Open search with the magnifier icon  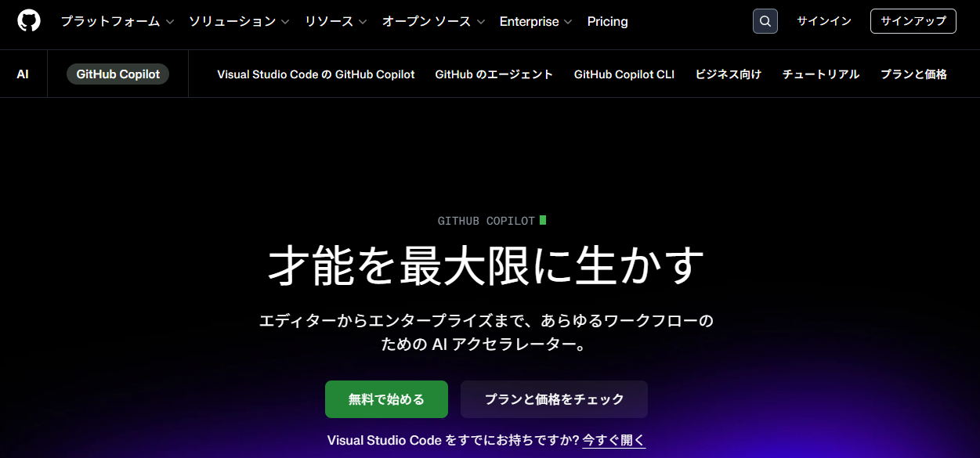coord(765,21)
